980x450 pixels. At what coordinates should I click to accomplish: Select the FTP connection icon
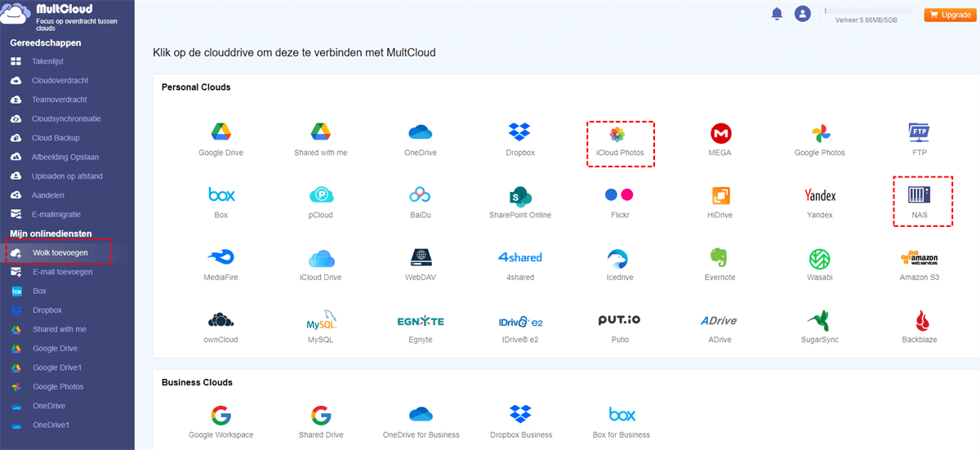pos(920,132)
